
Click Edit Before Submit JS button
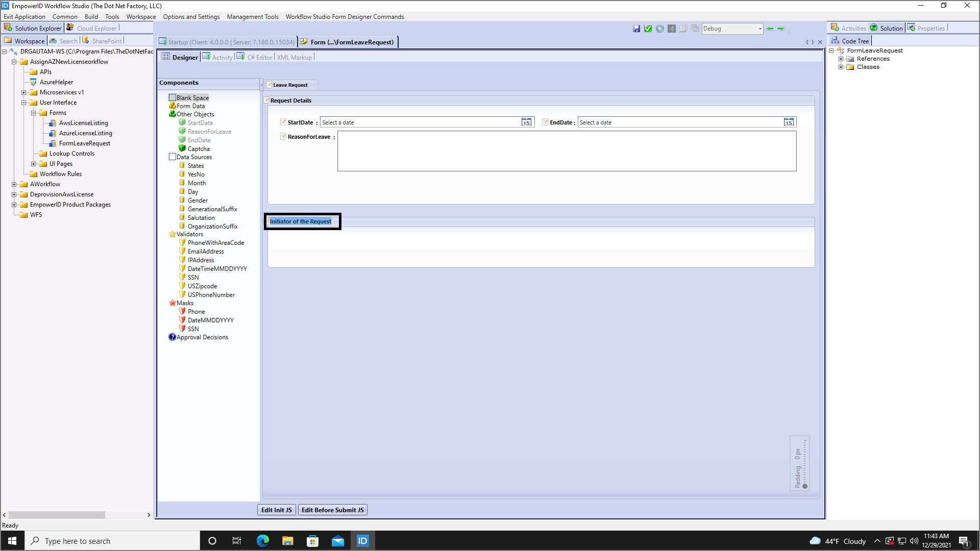tap(332, 510)
